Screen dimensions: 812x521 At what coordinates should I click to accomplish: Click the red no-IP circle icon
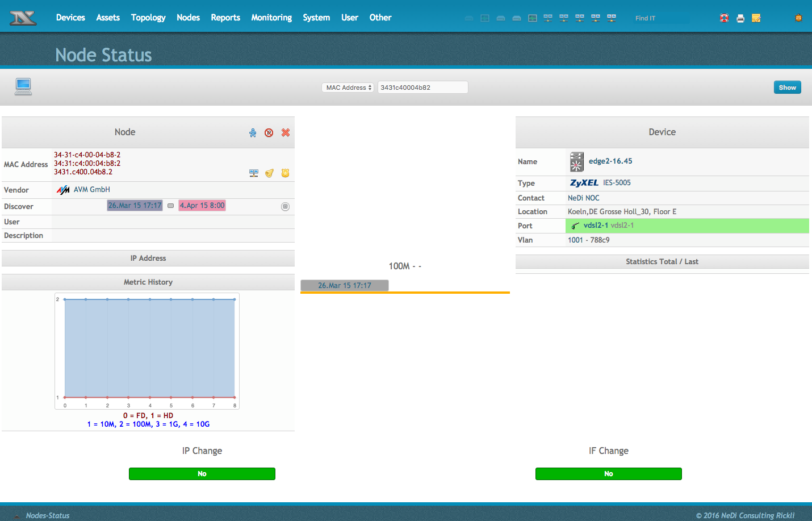click(269, 132)
